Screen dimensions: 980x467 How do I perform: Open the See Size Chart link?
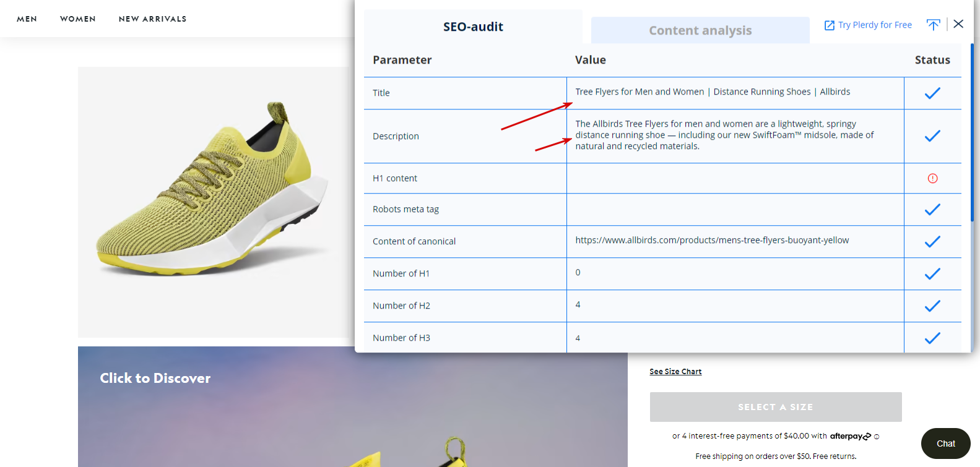(675, 372)
